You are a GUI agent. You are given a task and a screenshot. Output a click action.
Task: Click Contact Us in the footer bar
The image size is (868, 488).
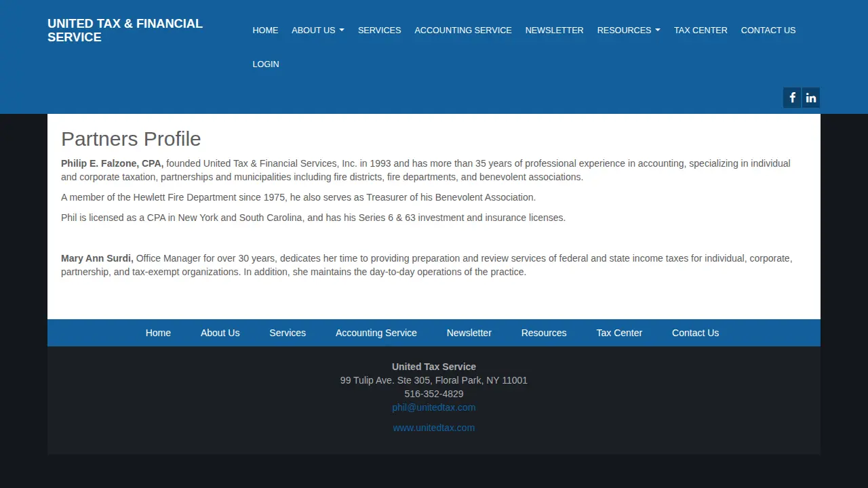coord(695,333)
